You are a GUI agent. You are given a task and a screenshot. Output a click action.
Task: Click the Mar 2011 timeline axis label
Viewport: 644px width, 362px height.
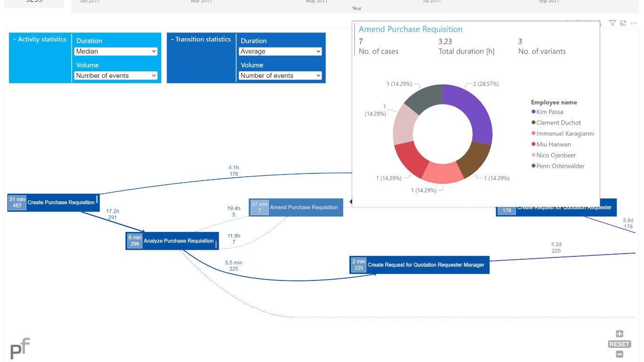(201, 1)
